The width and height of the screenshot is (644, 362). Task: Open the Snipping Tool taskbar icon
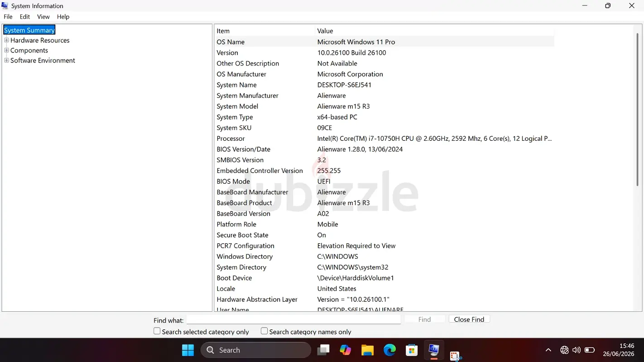pyautogui.click(x=455, y=356)
